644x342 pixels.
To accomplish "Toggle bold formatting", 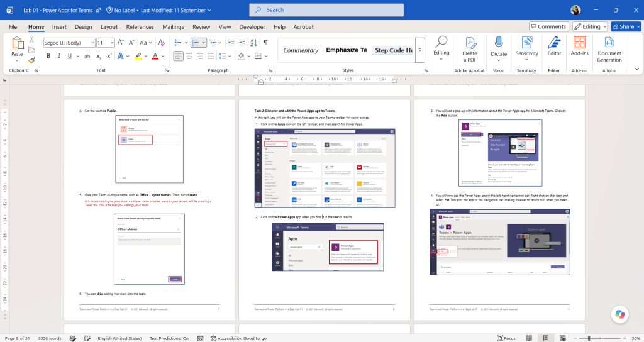I will click(48, 56).
